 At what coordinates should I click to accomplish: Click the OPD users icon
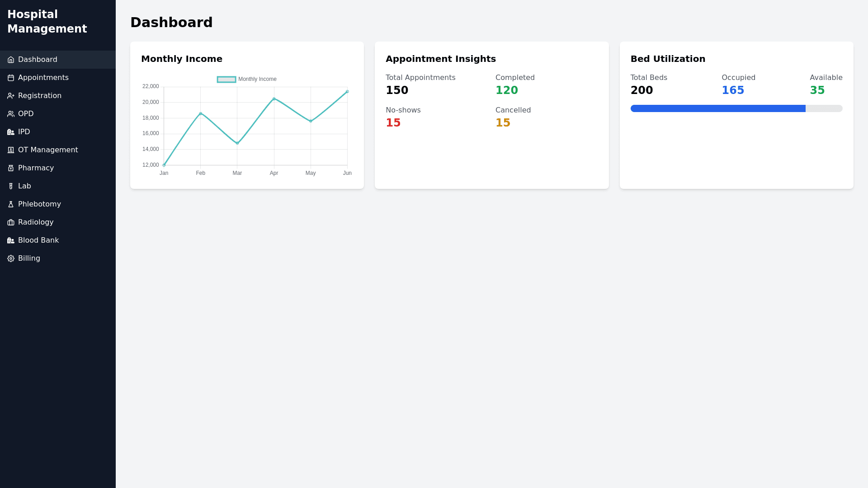(11, 114)
